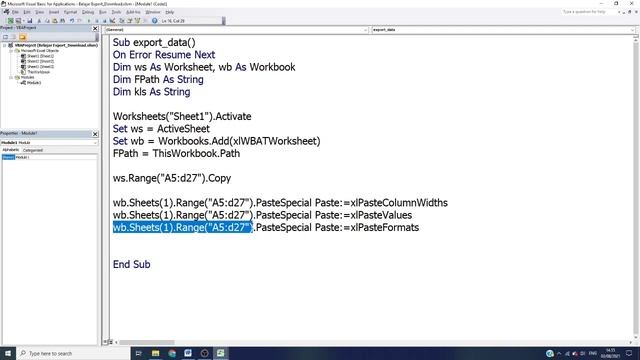Open File Explorer from the taskbar
Image resolution: width=640 pixels, height=360 pixels.
click(156, 353)
